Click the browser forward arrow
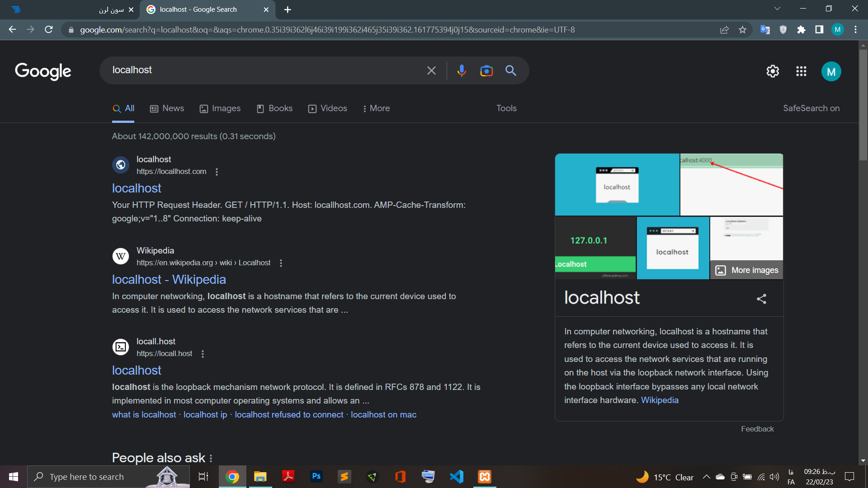This screenshot has height=488, width=868. click(x=30, y=29)
